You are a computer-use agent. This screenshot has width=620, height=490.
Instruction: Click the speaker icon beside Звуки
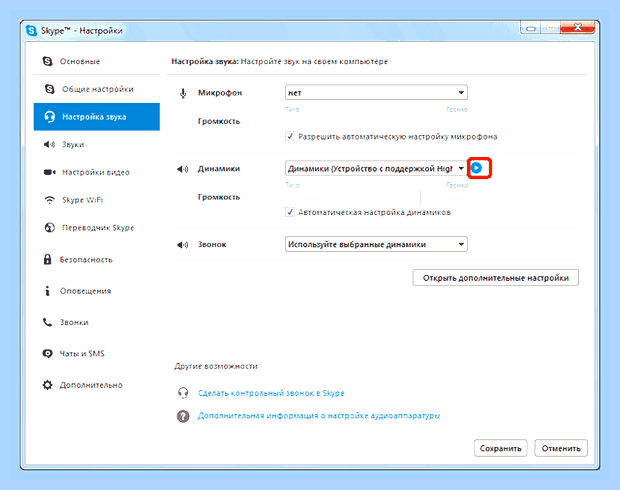pos(49,144)
